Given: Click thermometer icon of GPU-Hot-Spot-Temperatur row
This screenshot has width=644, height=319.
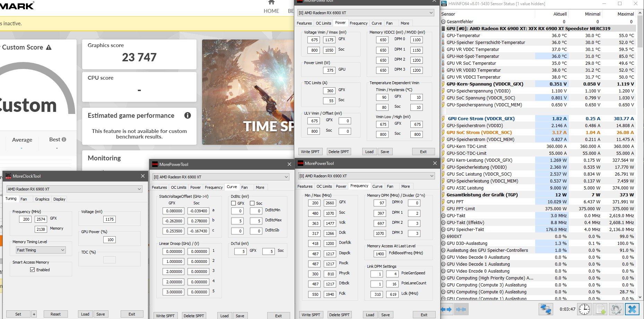Looking at the screenshot, I should [x=443, y=56].
